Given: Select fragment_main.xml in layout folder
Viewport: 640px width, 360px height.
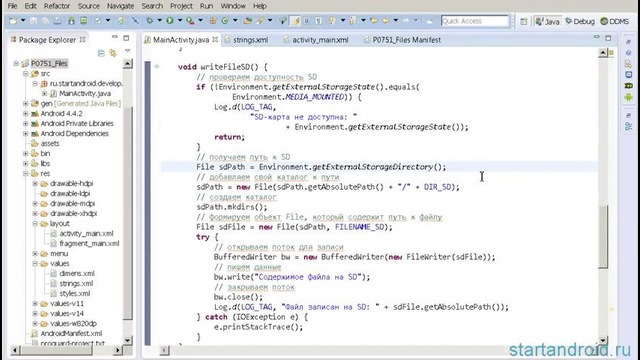Looking at the screenshot, I should coord(89,244).
